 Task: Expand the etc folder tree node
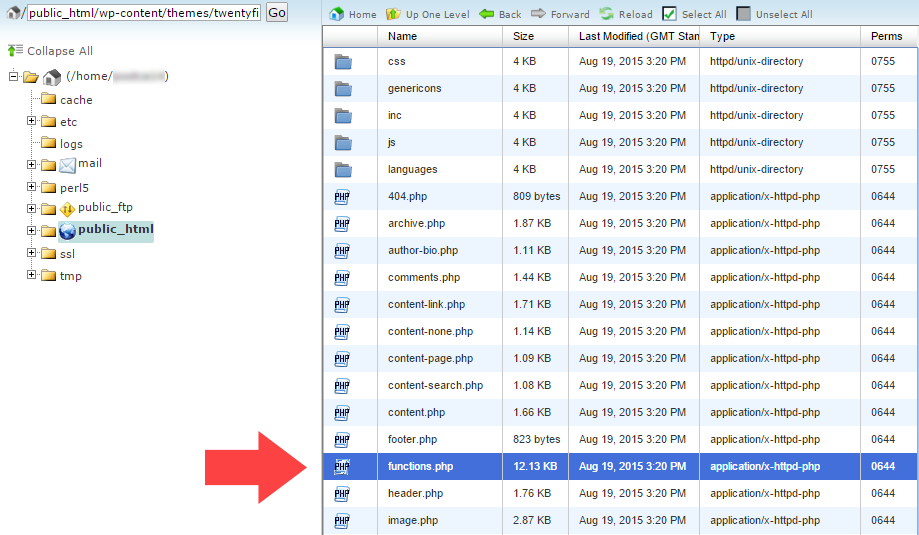[32, 121]
